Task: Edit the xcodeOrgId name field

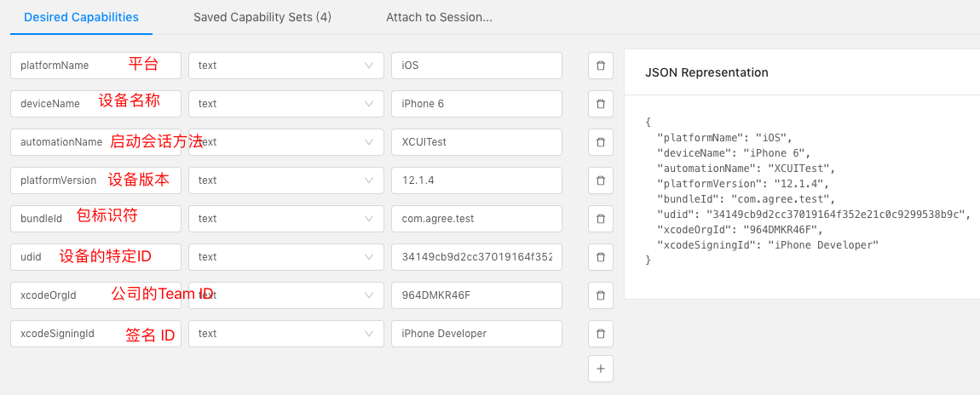Action: click(95, 295)
